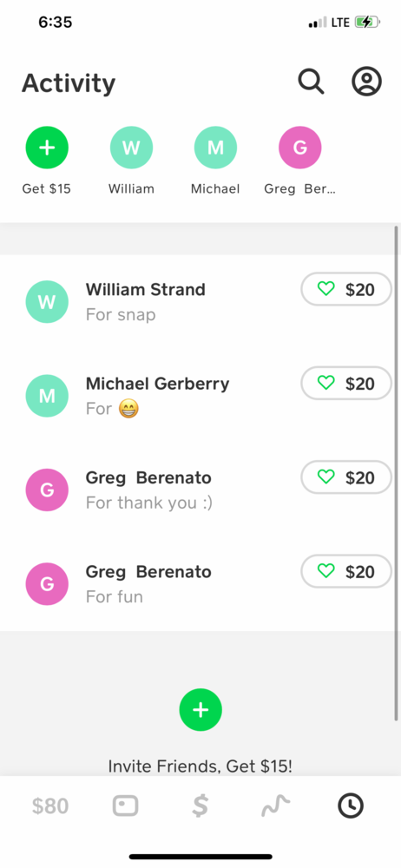Viewport: 401px width, 868px height.
Task: Open the Cash Card tab icon
Action: pos(126,806)
